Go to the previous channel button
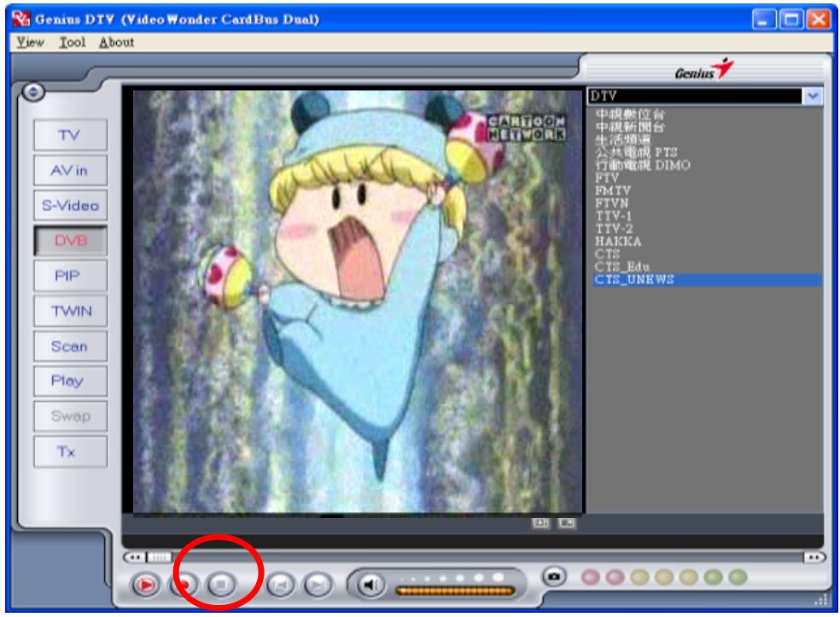840x617 pixels. pos(280,585)
